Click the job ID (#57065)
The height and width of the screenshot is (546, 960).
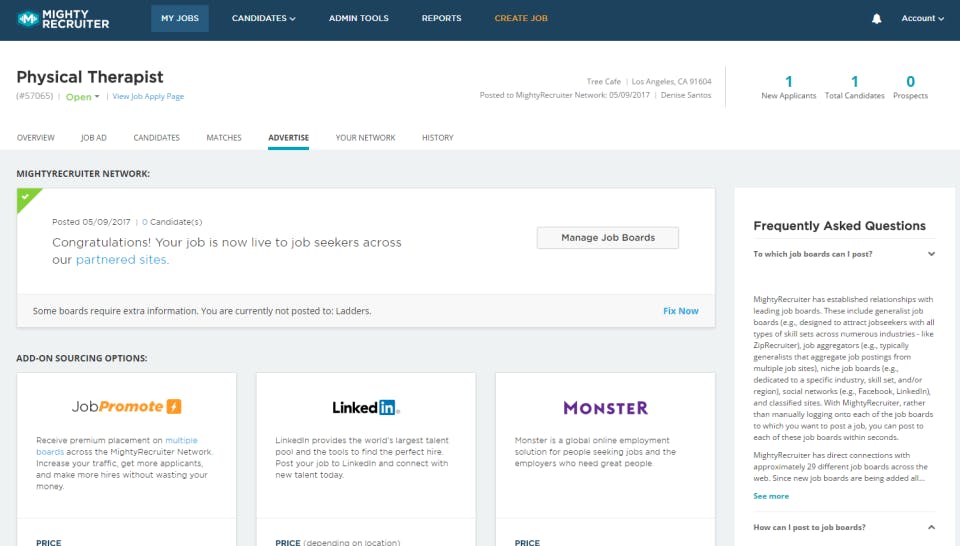point(35,96)
